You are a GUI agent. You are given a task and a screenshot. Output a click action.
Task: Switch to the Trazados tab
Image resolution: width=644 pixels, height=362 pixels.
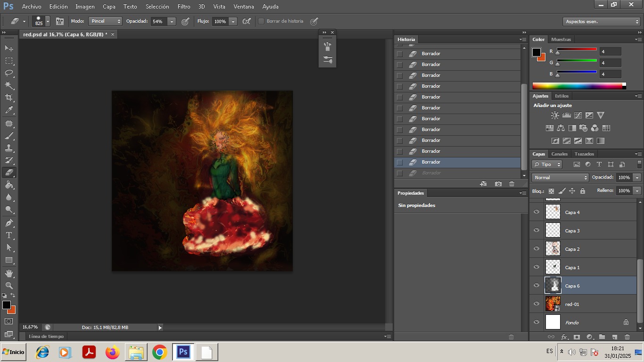click(x=585, y=154)
